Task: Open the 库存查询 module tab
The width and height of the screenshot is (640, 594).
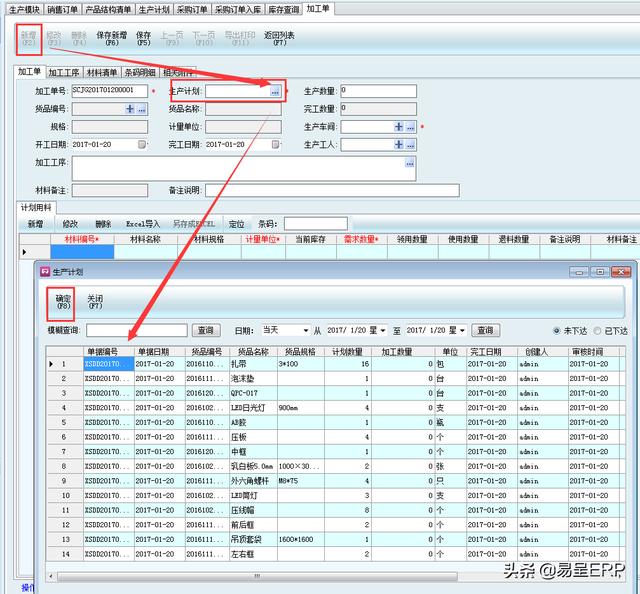Action: click(x=282, y=9)
